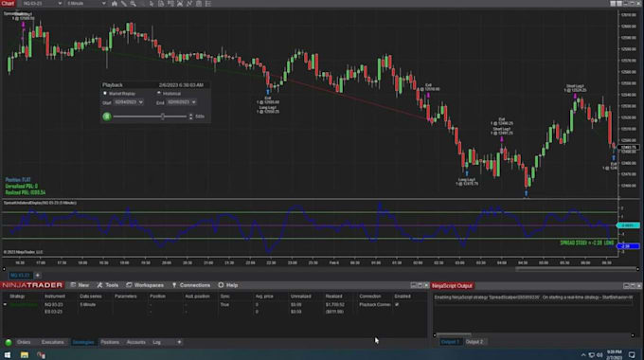Open the drawing tools pencil icon
Screen dimensions: 644x360
coord(124,3)
